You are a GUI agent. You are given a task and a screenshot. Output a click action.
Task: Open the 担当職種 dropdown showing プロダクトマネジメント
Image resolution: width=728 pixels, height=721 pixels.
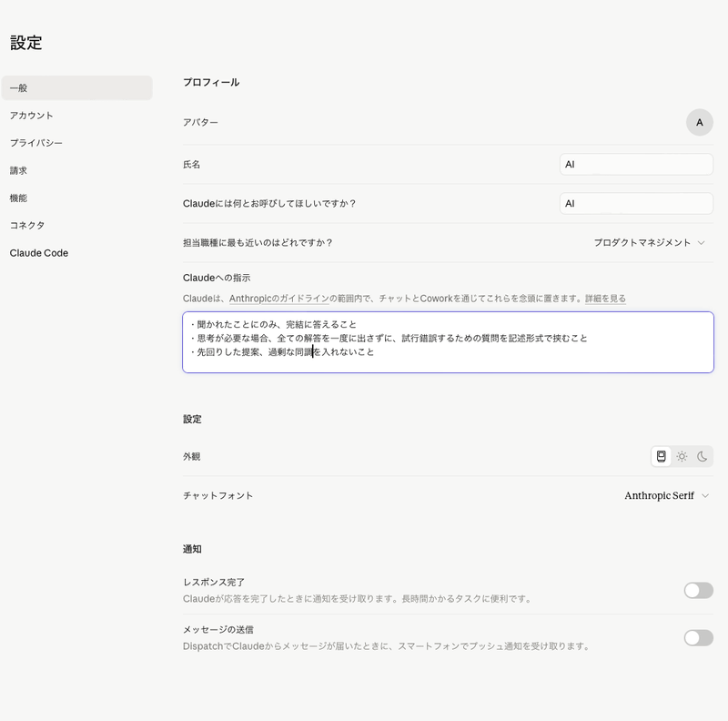click(x=649, y=242)
